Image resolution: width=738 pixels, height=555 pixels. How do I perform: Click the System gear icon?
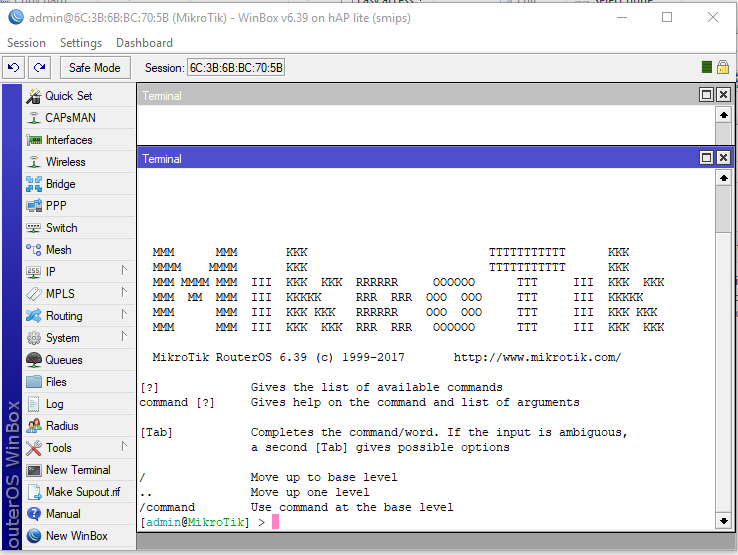coord(33,338)
